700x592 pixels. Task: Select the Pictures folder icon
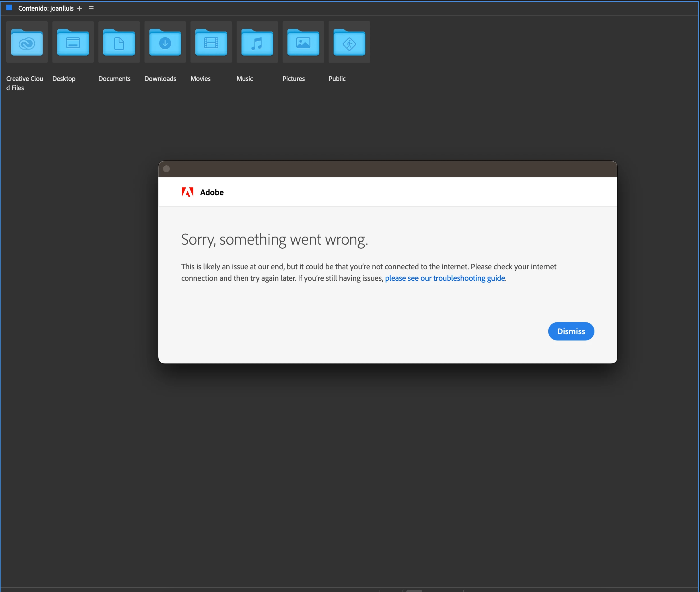tap(303, 42)
